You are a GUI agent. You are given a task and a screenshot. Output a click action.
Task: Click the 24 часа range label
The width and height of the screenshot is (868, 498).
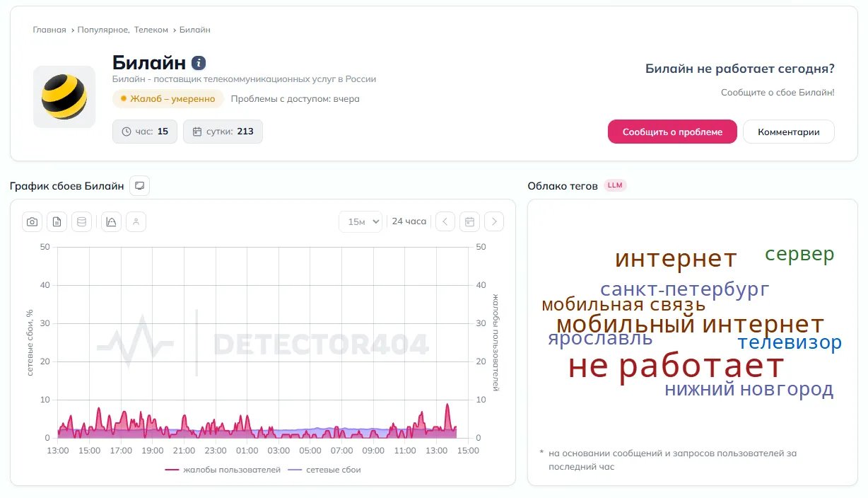pos(409,221)
